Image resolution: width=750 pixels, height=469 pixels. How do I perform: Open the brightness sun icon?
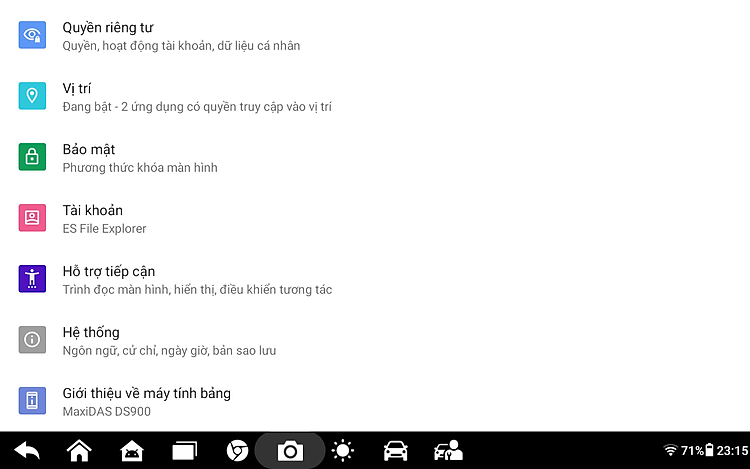pyautogui.click(x=342, y=451)
